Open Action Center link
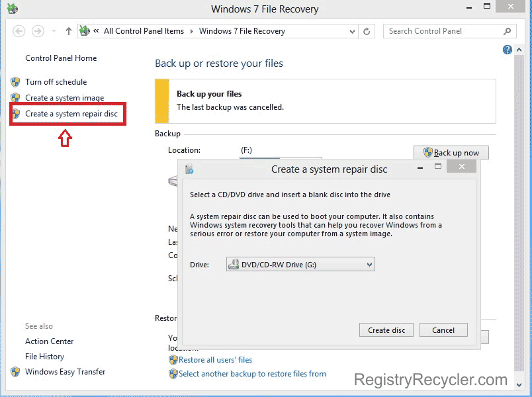The height and width of the screenshot is (397, 532). click(49, 341)
